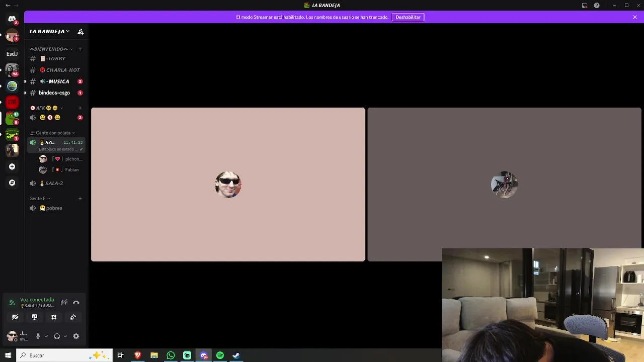Turn on camera
Viewport: 644px width, 362px height.
pyautogui.click(x=15, y=317)
